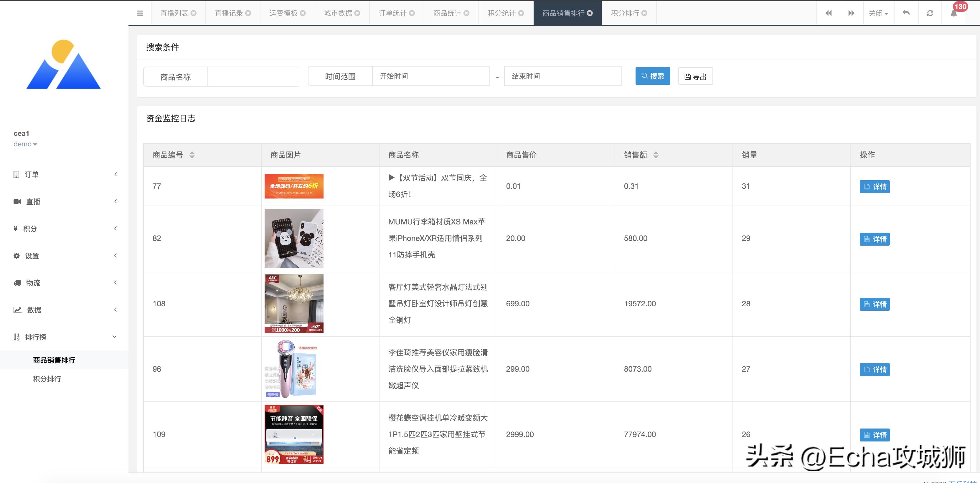Open the 直播 section in the sidebar

click(34, 201)
